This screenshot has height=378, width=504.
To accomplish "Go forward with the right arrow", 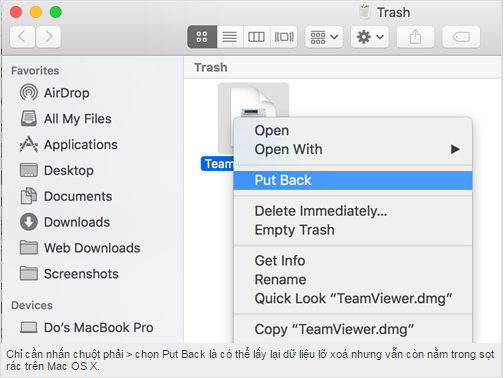I will 48,37.
